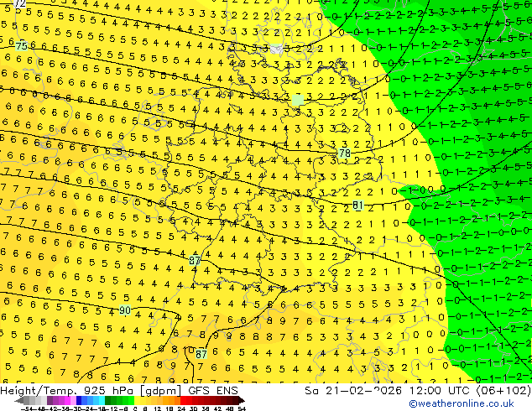The width and height of the screenshot is (532, 411).
Task: Click the '10' temperature value on the map
Action: [x=189, y=350]
